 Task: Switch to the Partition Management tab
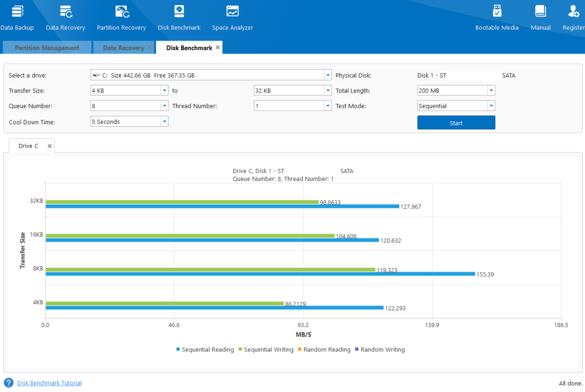(47, 48)
